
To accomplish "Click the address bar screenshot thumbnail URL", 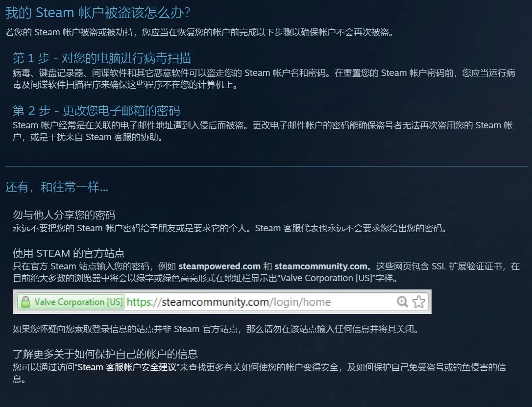I will [228, 302].
